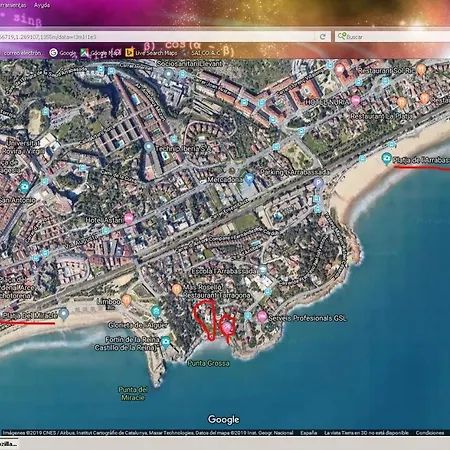This screenshot has height=450, width=450.
Task: Click the Mercadona shopping cart marker
Action: pyautogui.click(x=249, y=179)
